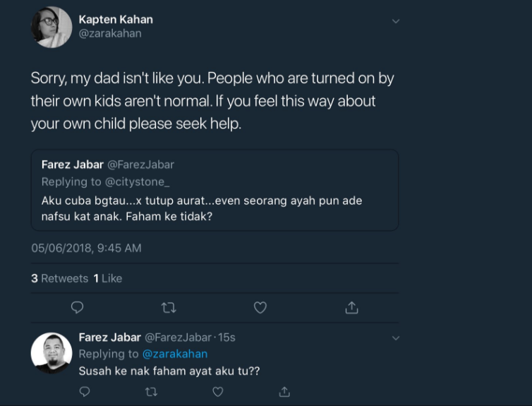Expand the chevron menu on Farez Jabar's reply
532x406 pixels.
coord(396,338)
